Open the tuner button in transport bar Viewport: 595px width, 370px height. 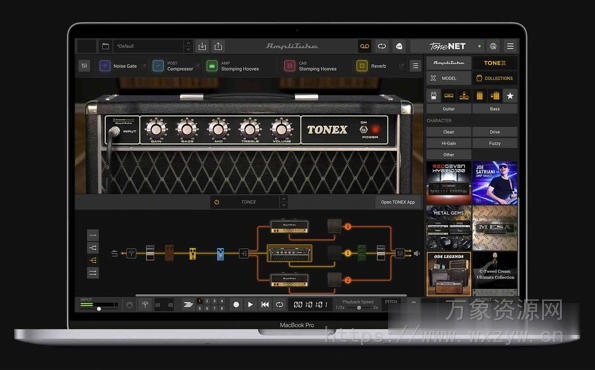click(145, 304)
